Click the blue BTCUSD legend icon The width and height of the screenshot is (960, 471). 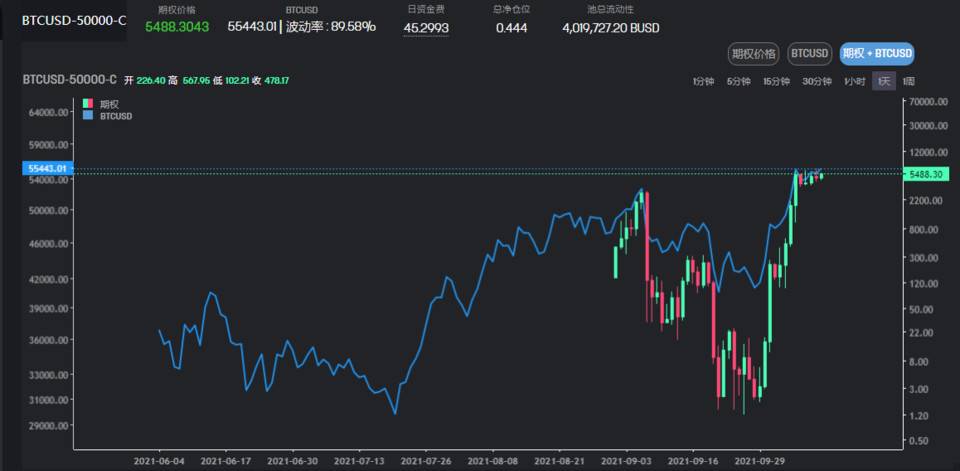coord(89,116)
